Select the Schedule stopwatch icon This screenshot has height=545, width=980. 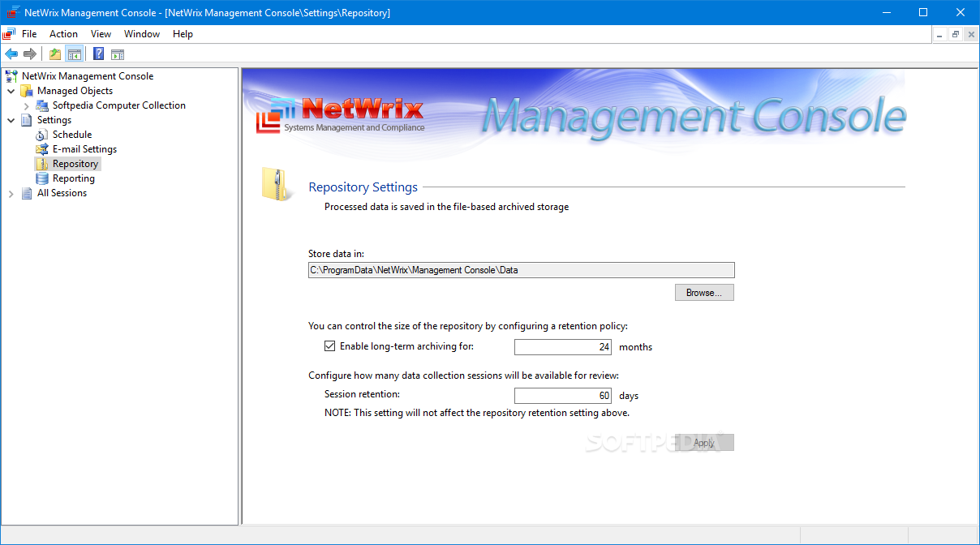(42, 135)
